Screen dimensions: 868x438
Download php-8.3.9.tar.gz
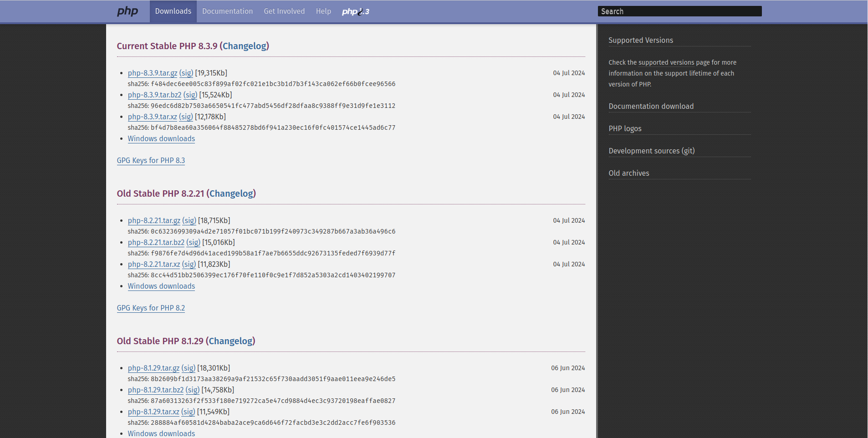pos(152,73)
